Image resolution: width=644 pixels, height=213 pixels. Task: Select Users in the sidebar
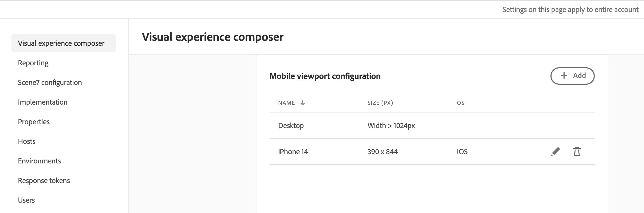coord(26,200)
